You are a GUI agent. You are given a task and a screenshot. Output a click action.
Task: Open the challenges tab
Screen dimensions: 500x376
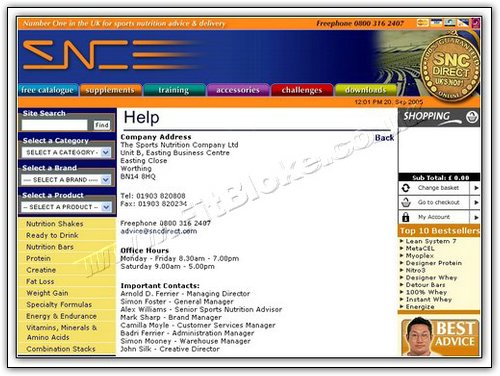302,90
